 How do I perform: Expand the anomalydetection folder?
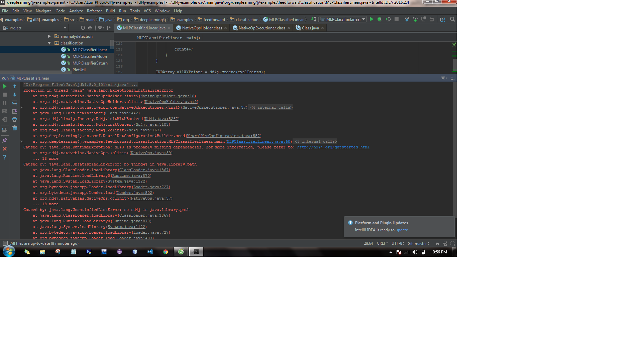click(49, 36)
